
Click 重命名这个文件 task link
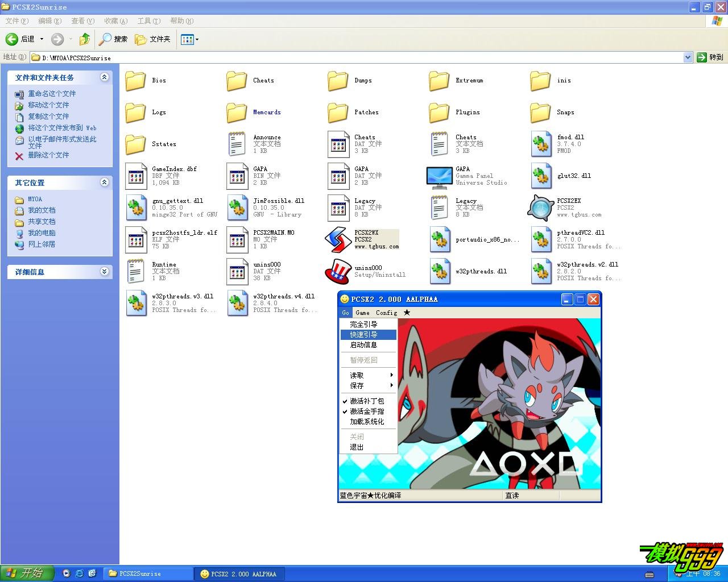coord(52,93)
